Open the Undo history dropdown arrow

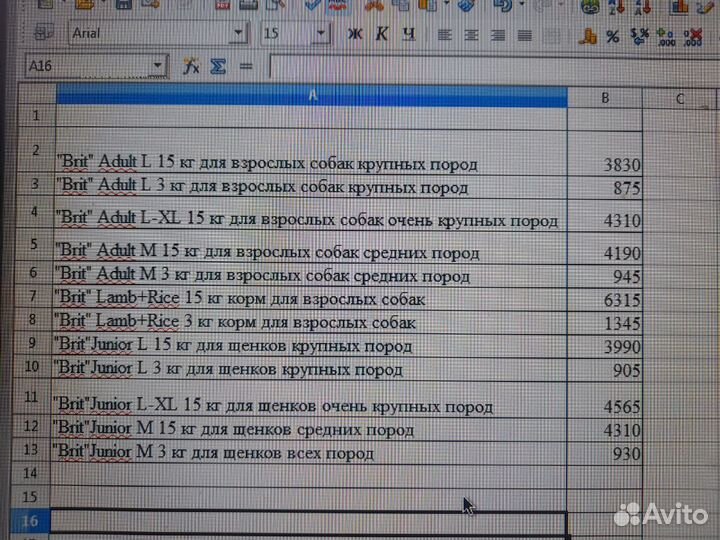tap(522, 5)
